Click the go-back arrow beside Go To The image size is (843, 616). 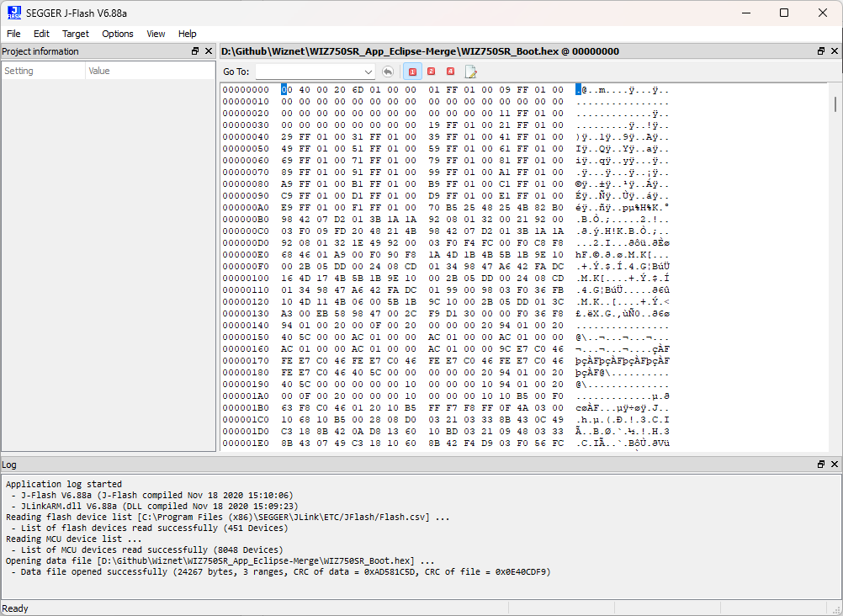(387, 72)
